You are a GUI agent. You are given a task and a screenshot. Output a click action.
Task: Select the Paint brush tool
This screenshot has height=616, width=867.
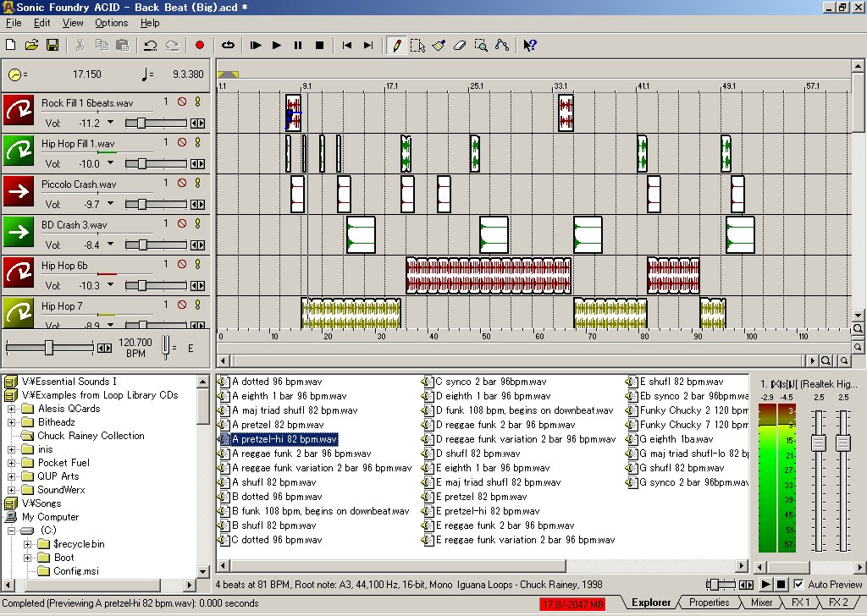[x=439, y=46]
